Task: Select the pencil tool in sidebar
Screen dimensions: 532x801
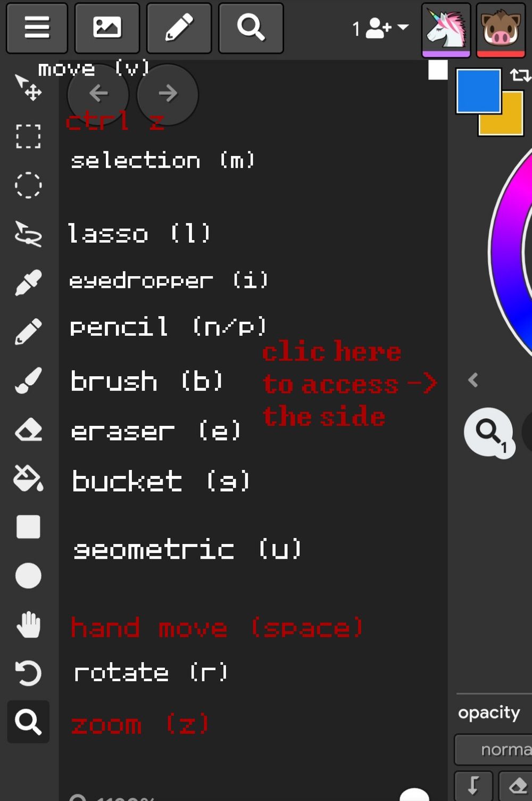Action: coord(28,331)
